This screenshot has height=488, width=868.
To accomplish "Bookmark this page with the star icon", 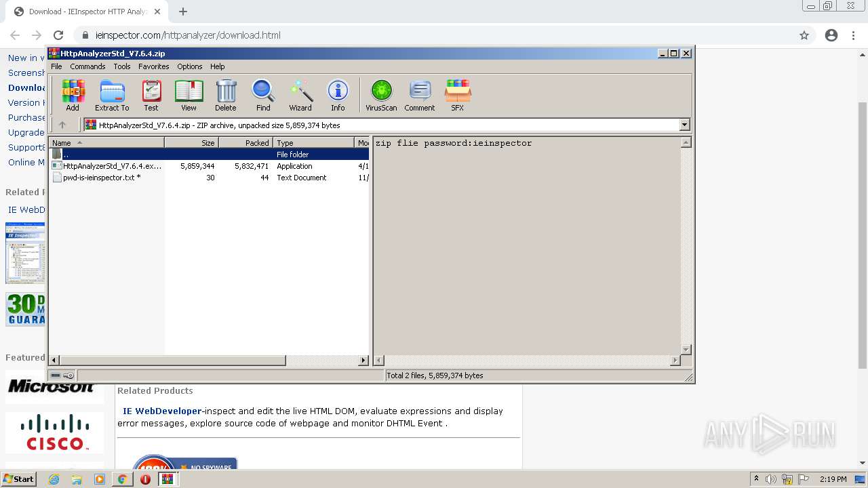I will pyautogui.click(x=804, y=35).
